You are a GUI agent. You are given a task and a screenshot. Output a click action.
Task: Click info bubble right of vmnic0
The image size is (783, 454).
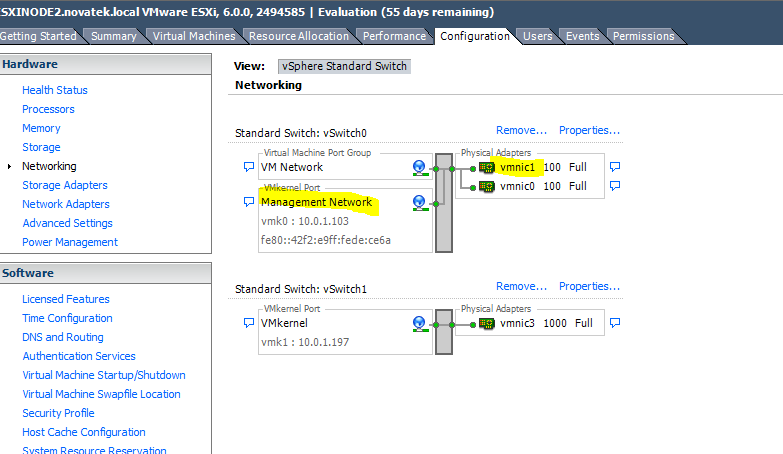tap(615, 186)
